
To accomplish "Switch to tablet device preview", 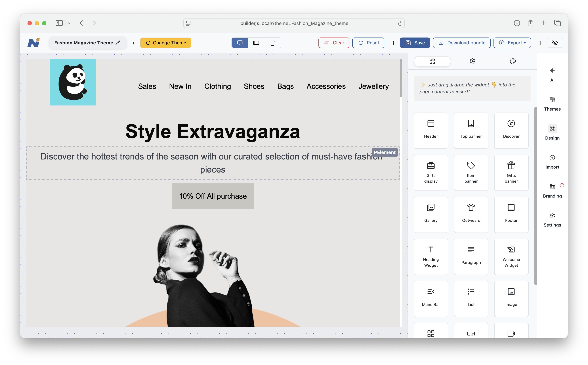I will coord(256,43).
